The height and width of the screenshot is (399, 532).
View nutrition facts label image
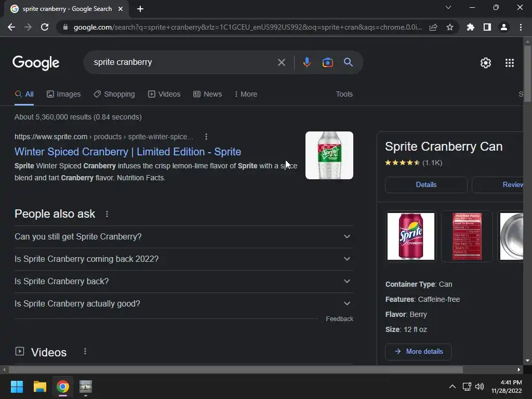pos(467,236)
